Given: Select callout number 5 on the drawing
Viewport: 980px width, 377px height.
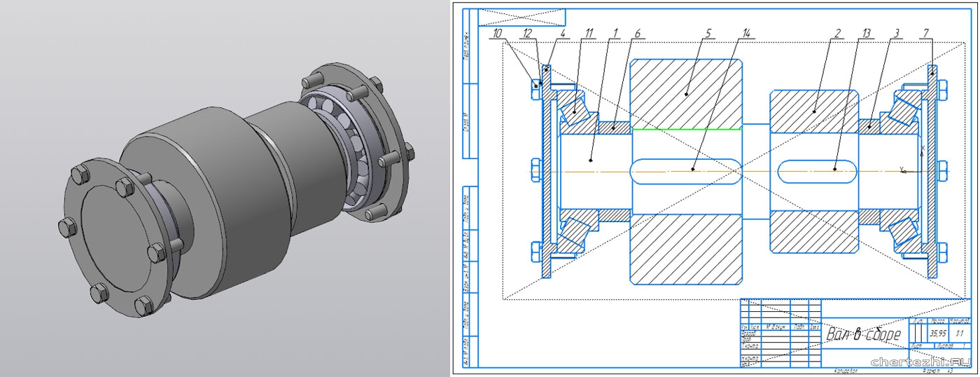Looking at the screenshot, I should pyautogui.click(x=708, y=34).
